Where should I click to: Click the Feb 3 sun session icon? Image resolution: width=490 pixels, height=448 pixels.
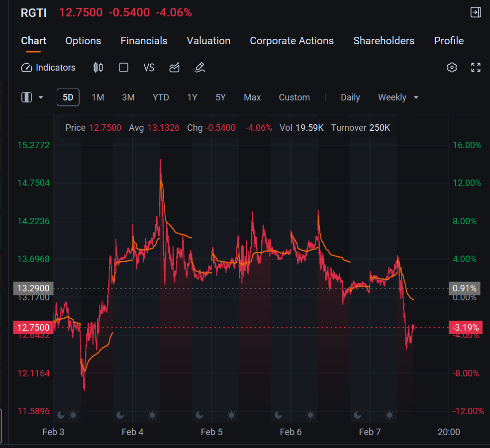(x=73, y=415)
